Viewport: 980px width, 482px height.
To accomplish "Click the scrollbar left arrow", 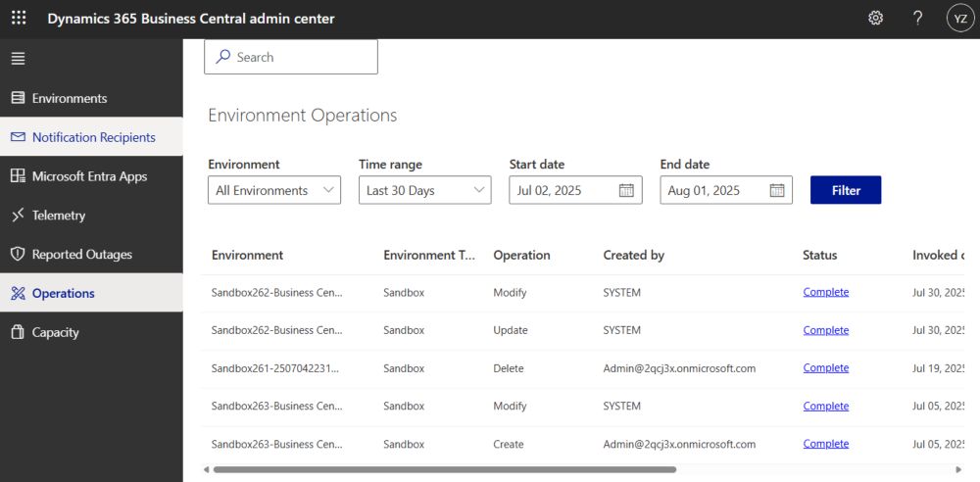I will [207, 469].
